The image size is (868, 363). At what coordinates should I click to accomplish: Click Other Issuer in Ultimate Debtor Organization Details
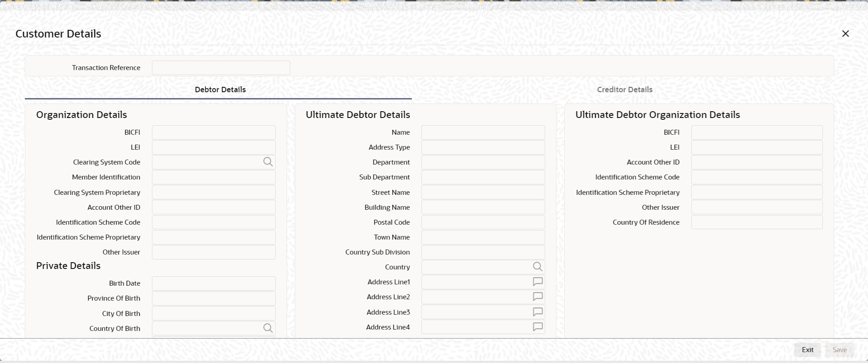pyautogui.click(x=757, y=207)
